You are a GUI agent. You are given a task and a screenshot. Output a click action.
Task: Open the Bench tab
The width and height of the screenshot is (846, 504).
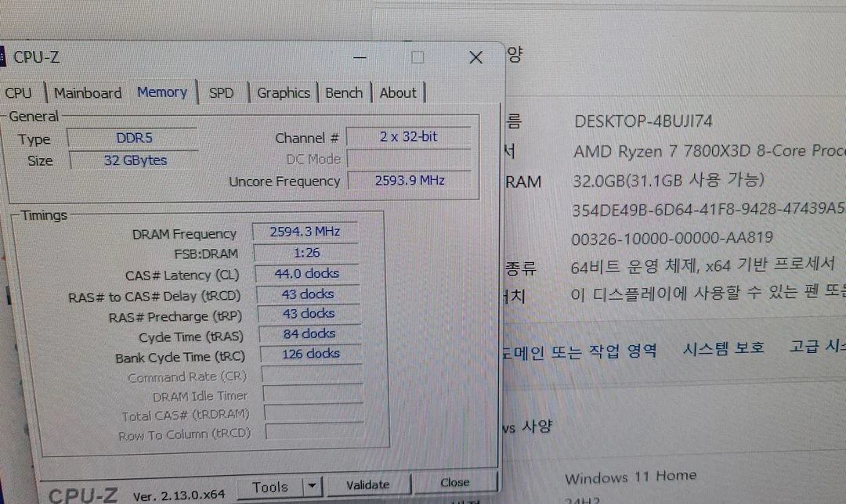point(344,93)
